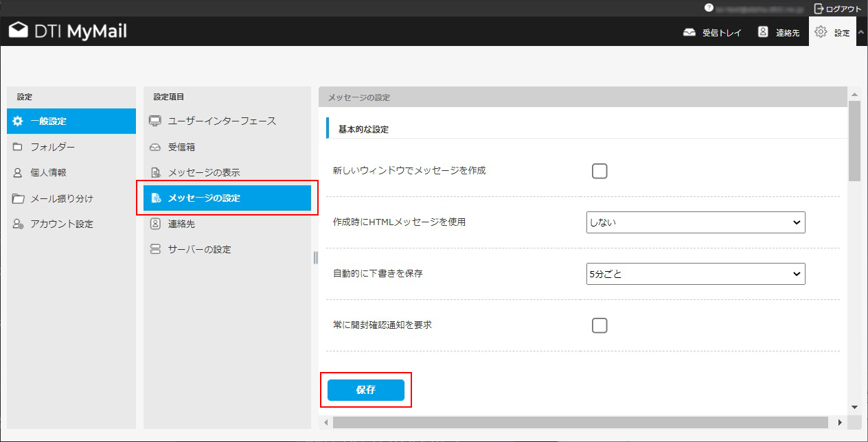The image size is (868, 442).
Task: Click the contact card icon beside 連絡先 section
Action: (x=155, y=224)
